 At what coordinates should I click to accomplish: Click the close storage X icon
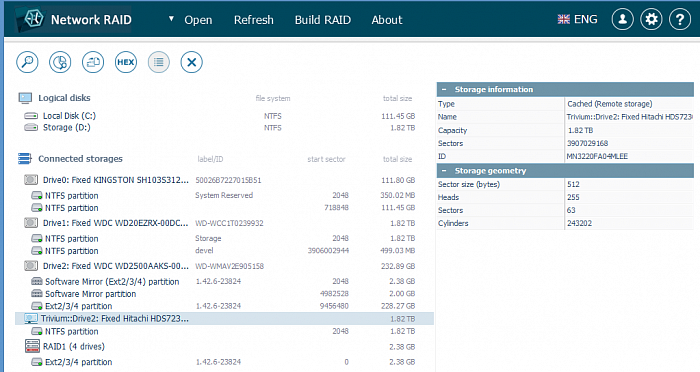pyautogui.click(x=192, y=62)
